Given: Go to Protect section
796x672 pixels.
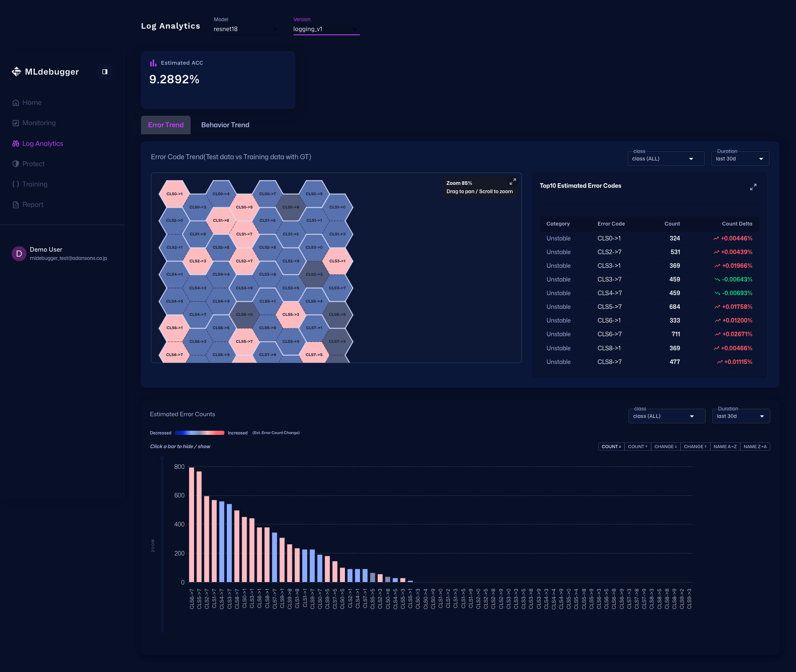Looking at the screenshot, I should (33, 164).
